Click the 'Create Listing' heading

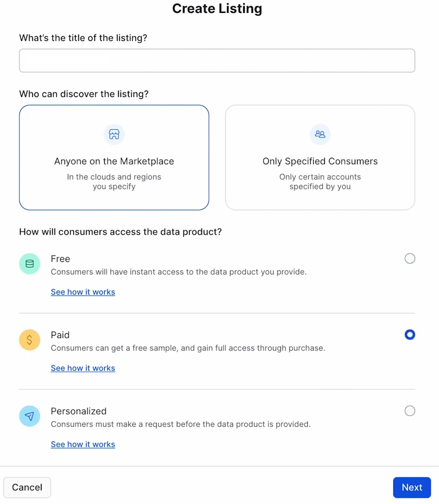click(217, 9)
